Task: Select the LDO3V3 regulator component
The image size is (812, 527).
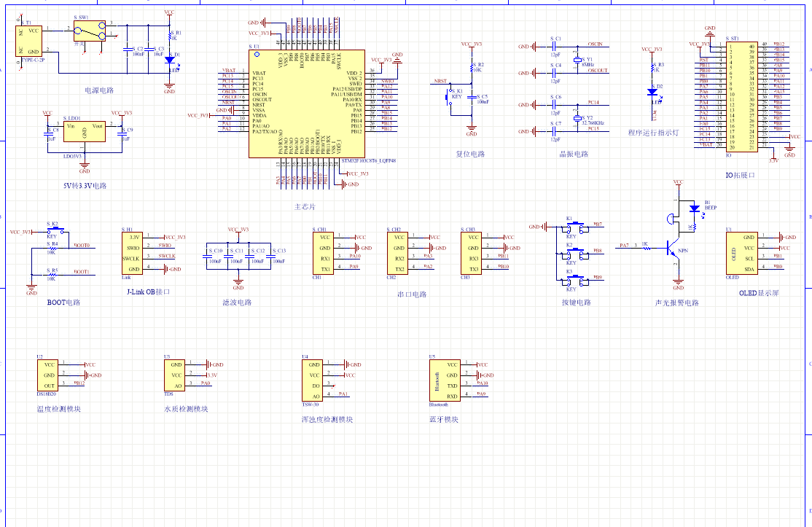Action: point(84,132)
